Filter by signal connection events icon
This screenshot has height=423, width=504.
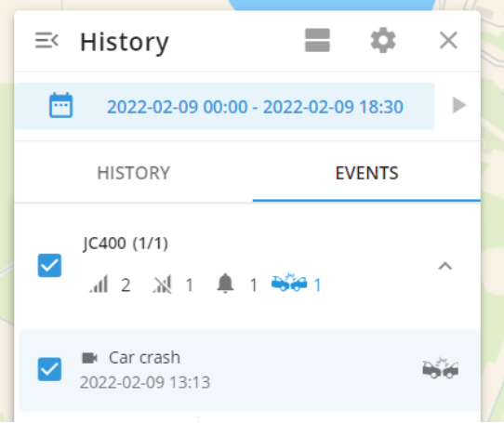tap(99, 284)
